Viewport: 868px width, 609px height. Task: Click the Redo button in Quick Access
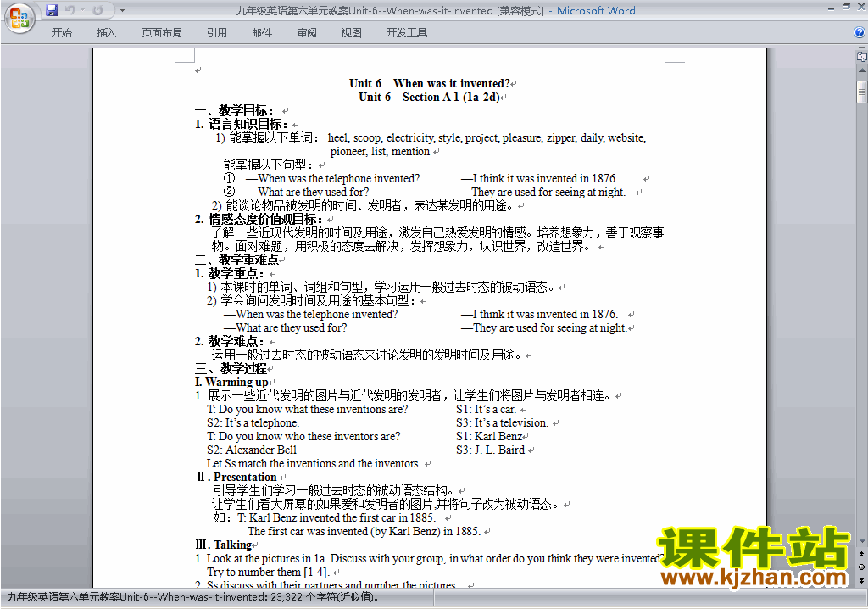click(x=97, y=10)
